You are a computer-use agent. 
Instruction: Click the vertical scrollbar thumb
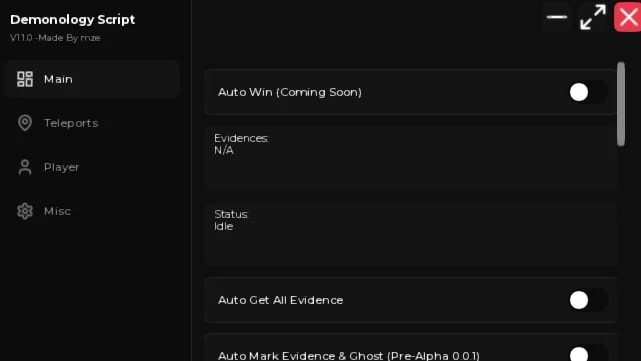pos(621,104)
